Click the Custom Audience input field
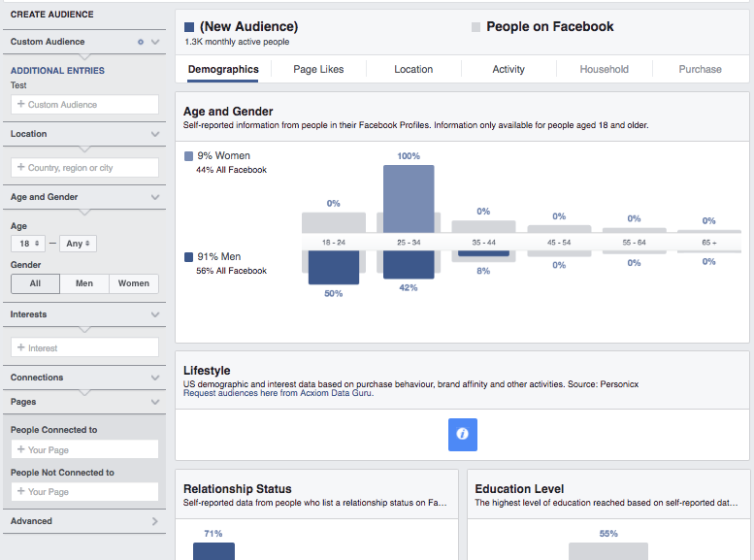The width and height of the screenshot is (754, 560). [84, 105]
